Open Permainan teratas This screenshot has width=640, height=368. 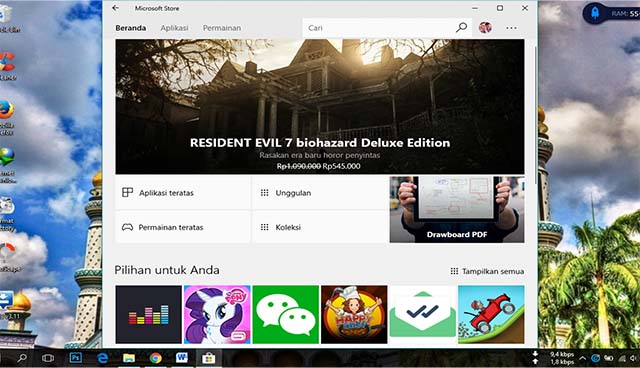183,227
